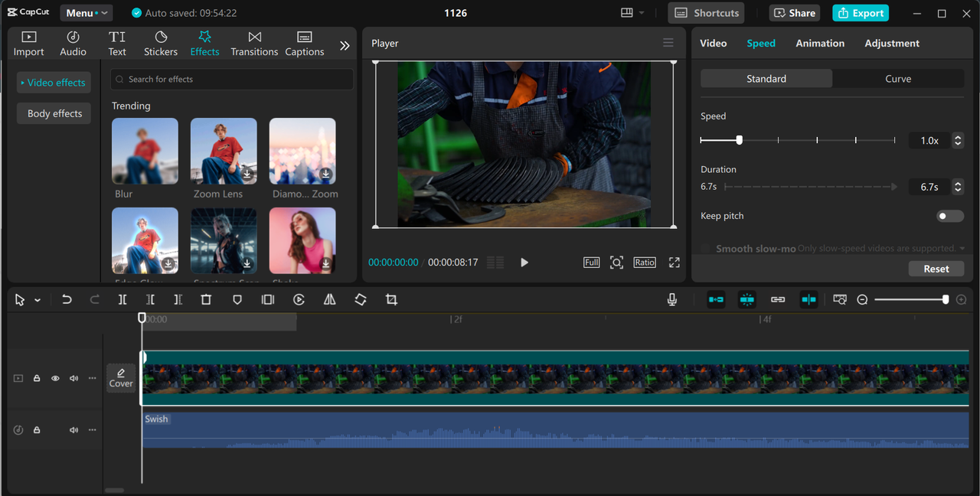Open the Ratio aspect setting
This screenshot has width=980, height=496.
click(x=645, y=263)
